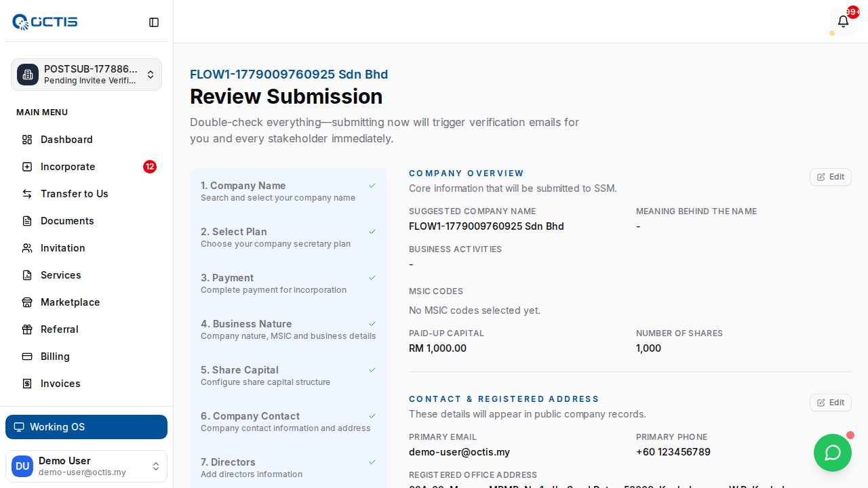
Task: Open the green chat support bubble
Action: pos(833,453)
